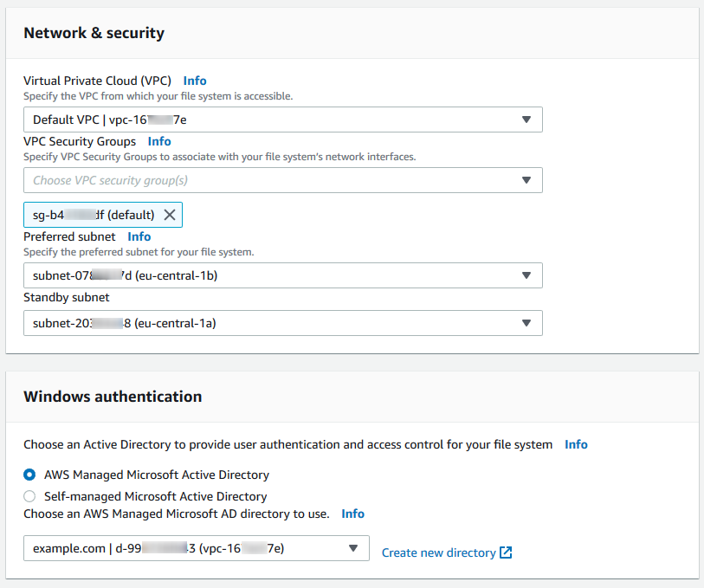Expand the VPC security groups chooser arrow
This screenshot has width=704, height=588.
pyautogui.click(x=526, y=180)
